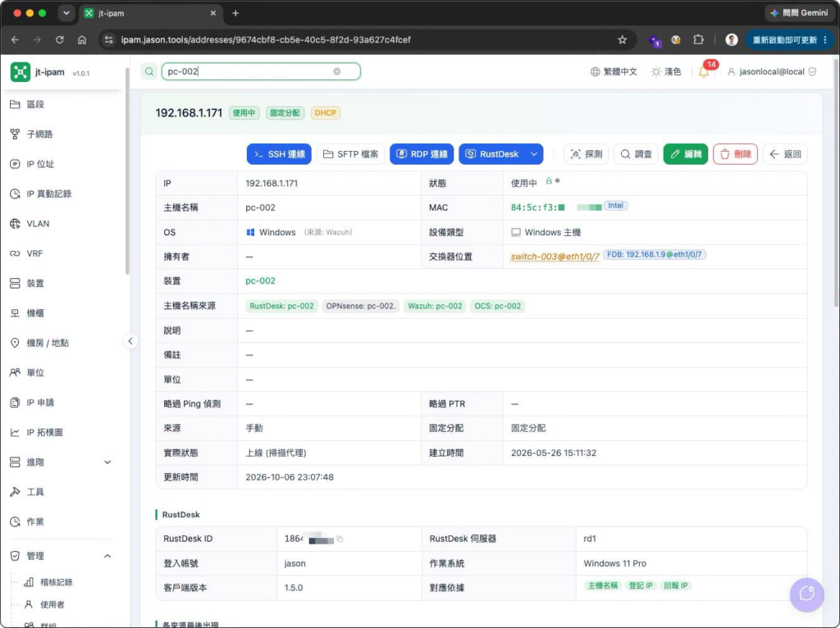The image size is (840, 628).
Task: Click the 機房 / 地點 location pin icon
Action: 15,343
